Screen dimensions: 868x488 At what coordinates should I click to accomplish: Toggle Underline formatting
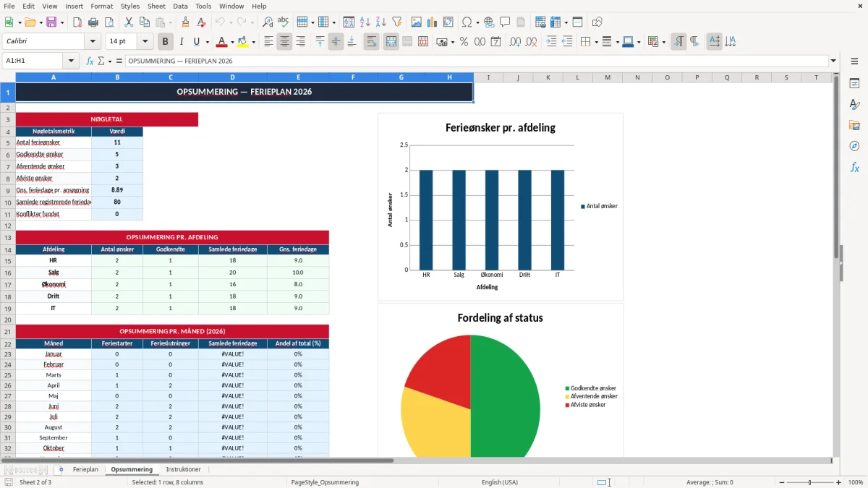pyautogui.click(x=197, y=42)
